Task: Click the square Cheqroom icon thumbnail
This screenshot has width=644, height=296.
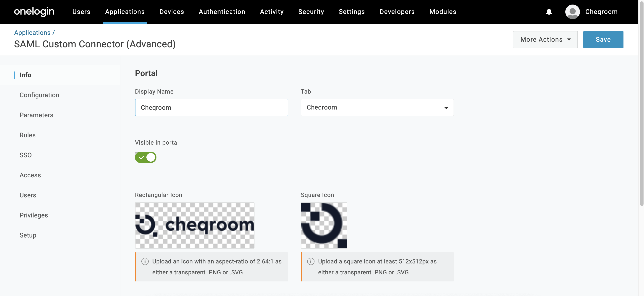Action: [x=324, y=225]
